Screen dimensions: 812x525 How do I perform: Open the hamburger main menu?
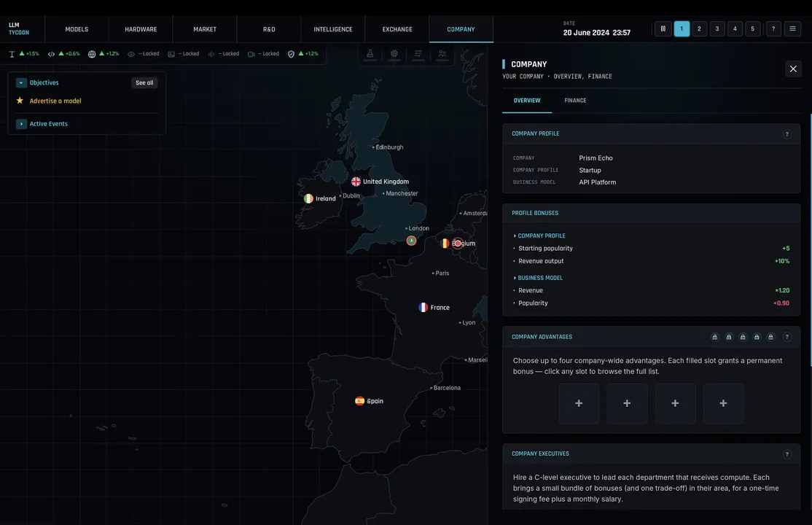coord(792,29)
